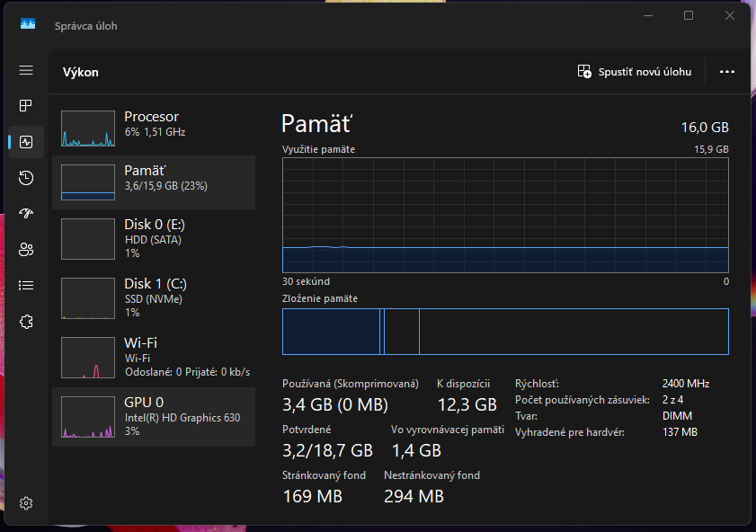Select GPU 0 Intel HD Graphics entry

click(154, 417)
